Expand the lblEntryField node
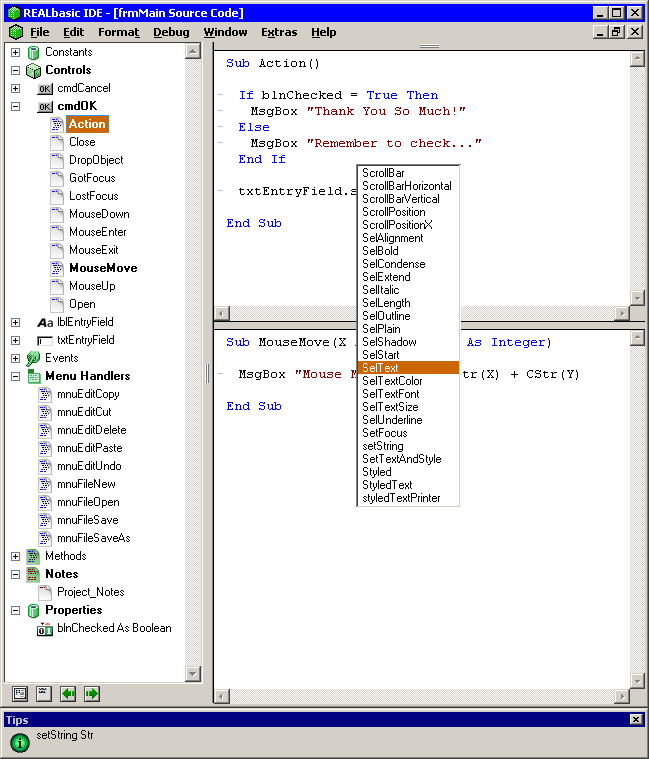The height and width of the screenshot is (759, 649). (15, 322)
